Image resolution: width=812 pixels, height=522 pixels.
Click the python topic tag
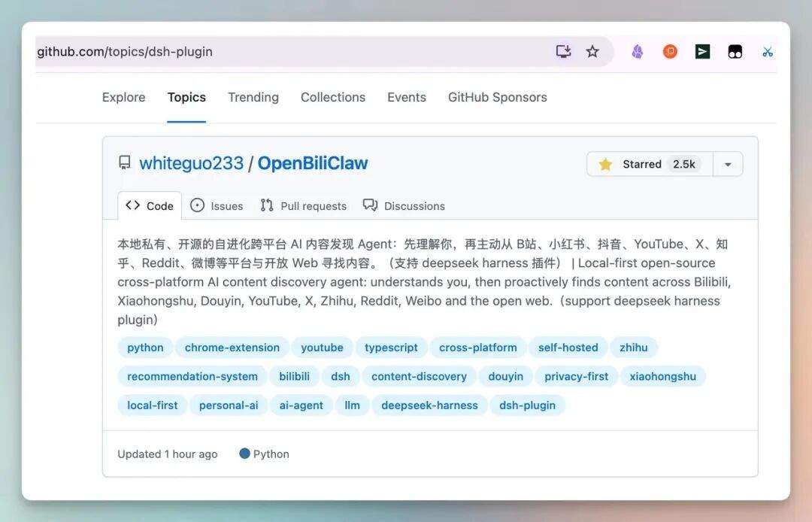(x=146, y=347)
